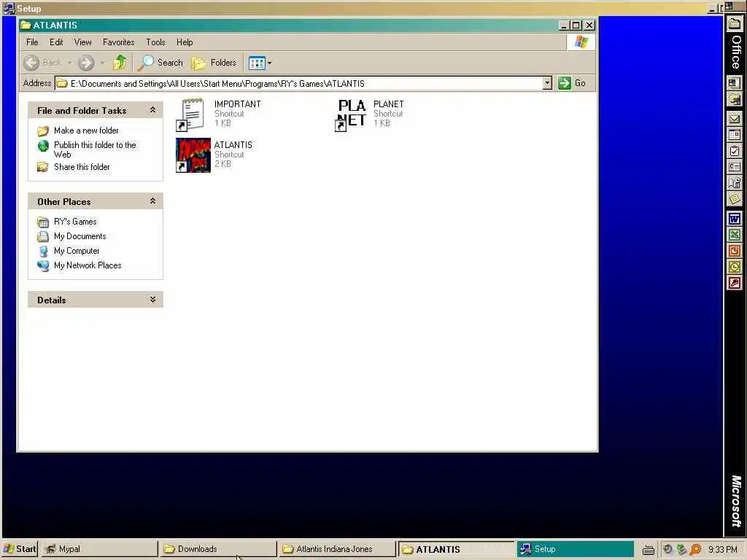Image resolution: width=747 pixels, height=560 pixels.
Task: Click New Contact card icon in Office bar
Action: click(x=734, y=167)
